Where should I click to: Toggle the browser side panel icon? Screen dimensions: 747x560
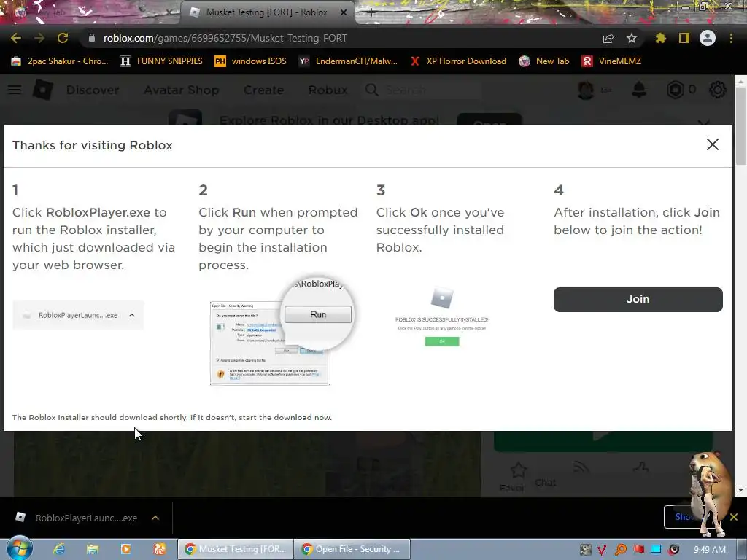(x=684, y=38)
